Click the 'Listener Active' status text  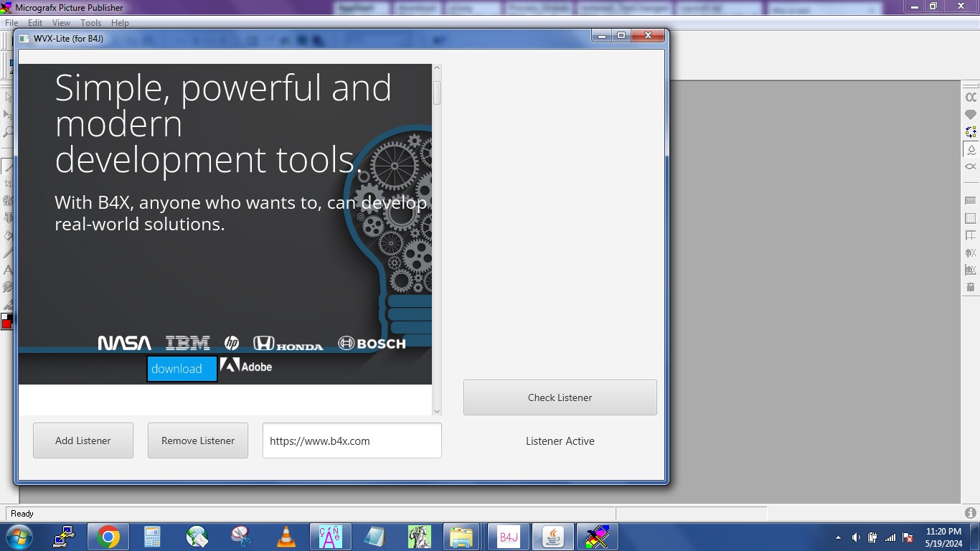[560, 441]
